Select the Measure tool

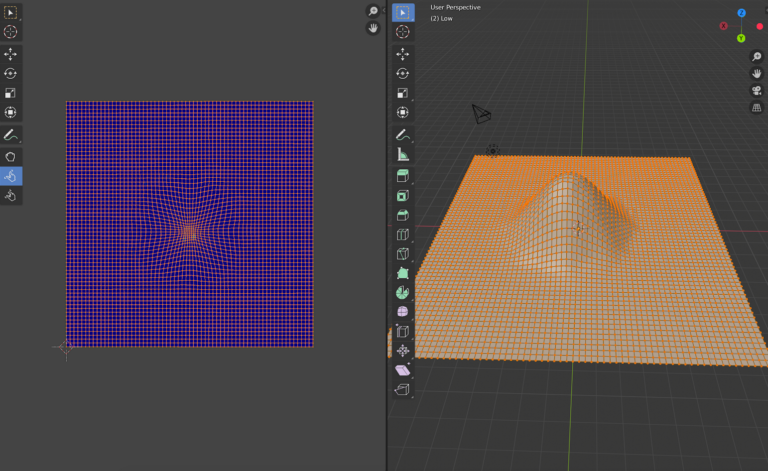[x=403, y=155]
